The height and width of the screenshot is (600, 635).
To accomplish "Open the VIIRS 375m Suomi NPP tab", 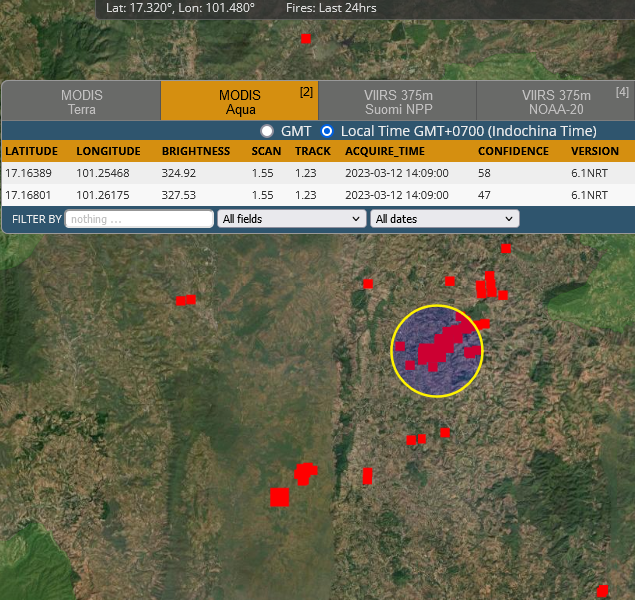I will click(x=398, y=102).
